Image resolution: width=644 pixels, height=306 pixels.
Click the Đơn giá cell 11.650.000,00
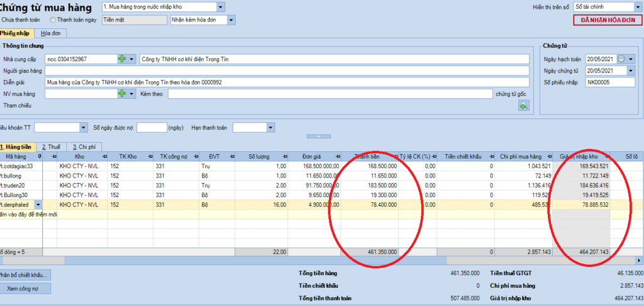click(314, 176)
